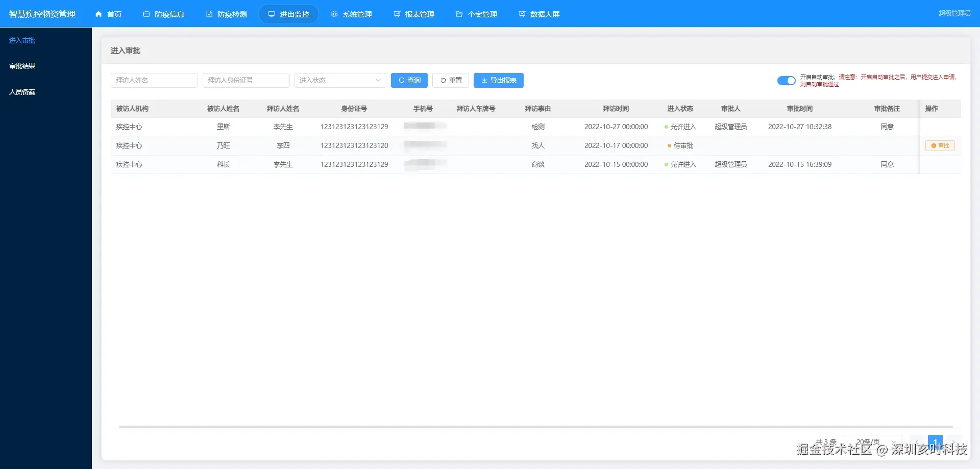Screen dimensions: 980x469
Task: Click the 重置 reset button
Action: (x=451, y=80)
